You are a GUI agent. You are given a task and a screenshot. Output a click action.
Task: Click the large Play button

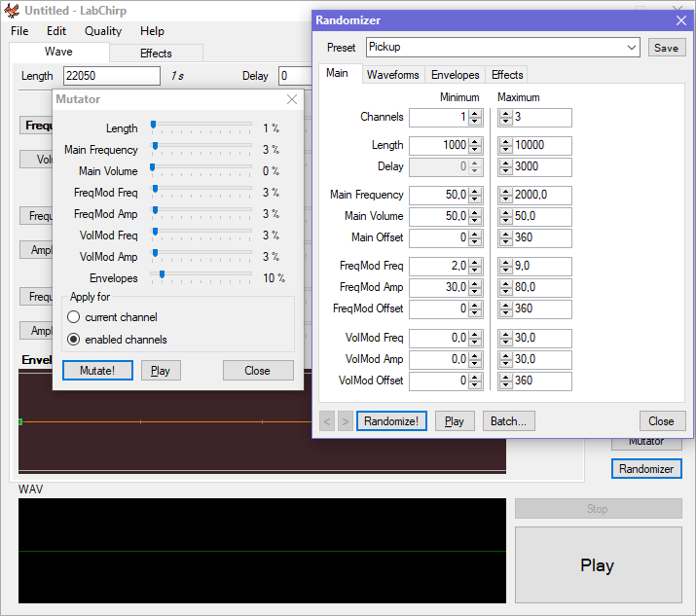(x=598, y=565)
